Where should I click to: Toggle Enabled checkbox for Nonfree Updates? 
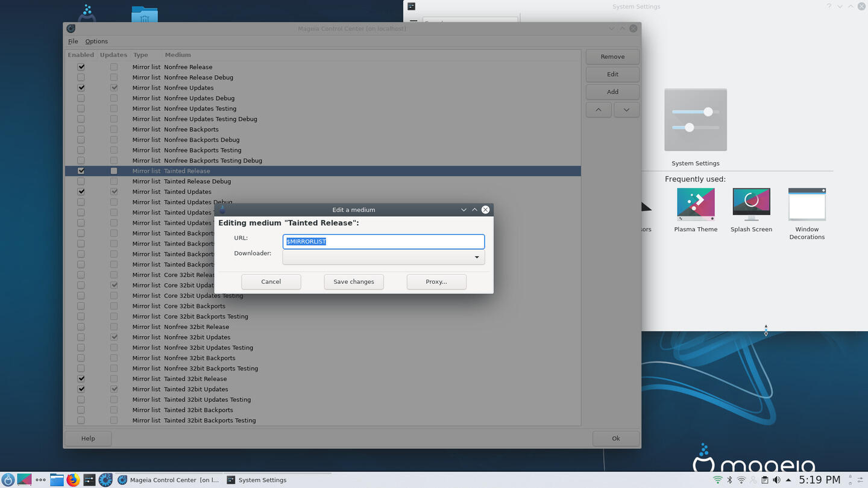point(81,88)
